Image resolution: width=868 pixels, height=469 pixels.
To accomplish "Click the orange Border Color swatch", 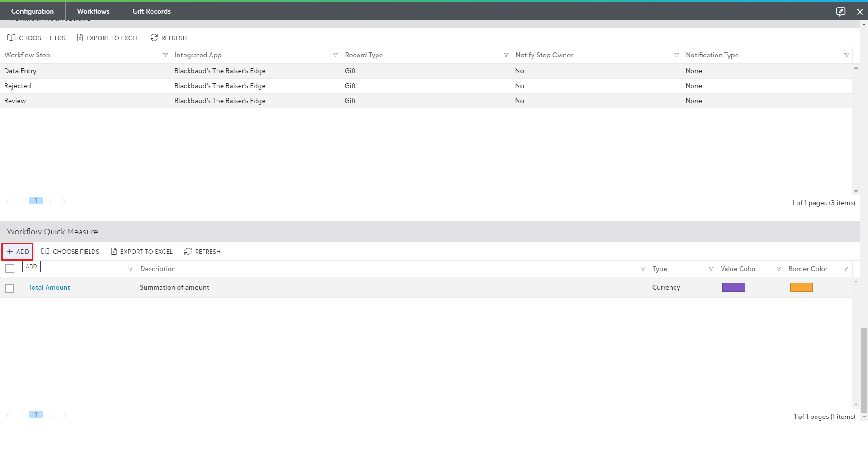I will (801, 287).
